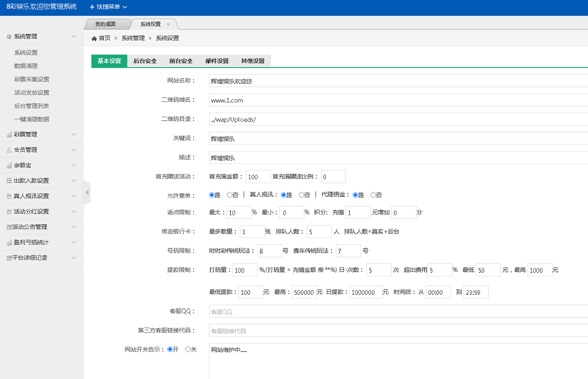Select the 会员管理 sidebar icon
The image size is (588, 379).
tap(8, 149)
